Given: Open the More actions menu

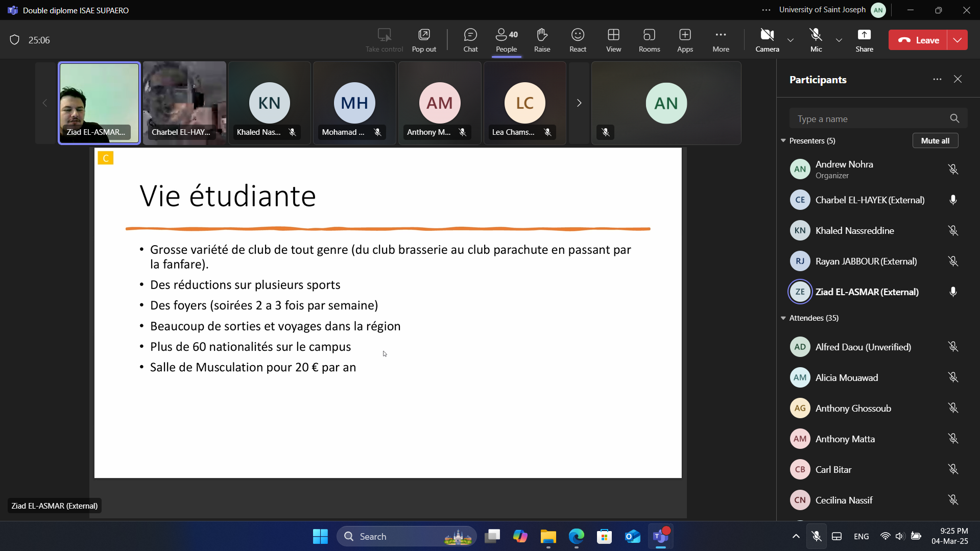Looking at the screenshot, I should 721,40.
